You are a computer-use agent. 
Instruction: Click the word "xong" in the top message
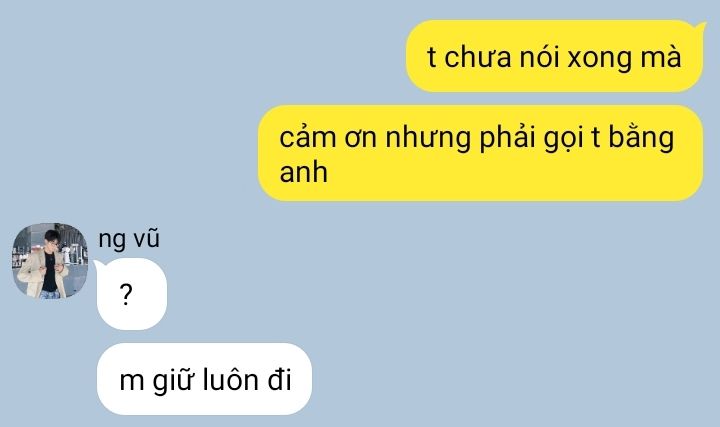coord(600,59)
